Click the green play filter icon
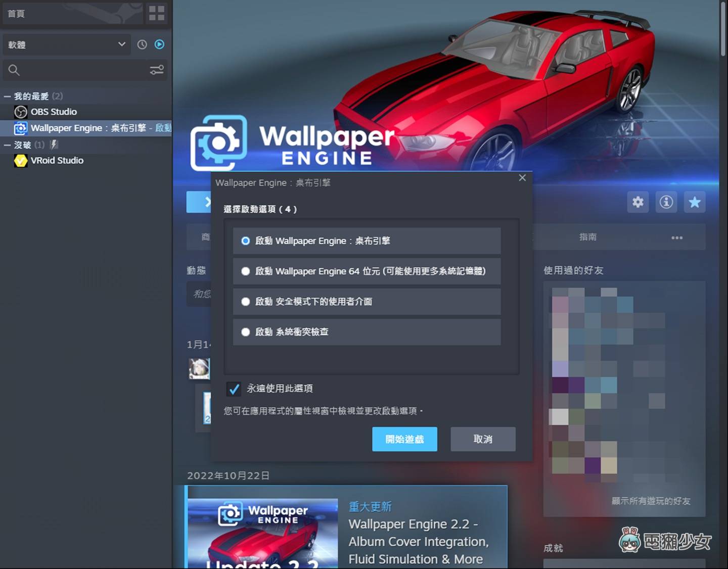Screen dimensions: 728x569 159,44
